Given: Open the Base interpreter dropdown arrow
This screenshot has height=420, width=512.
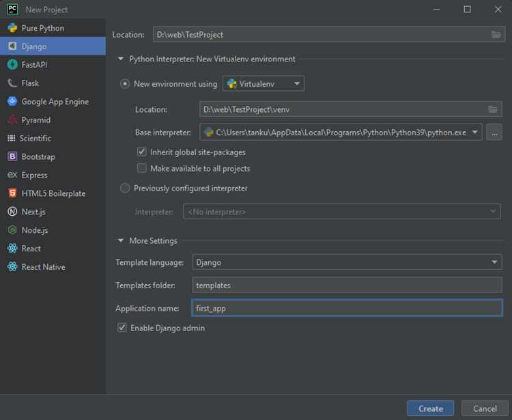Looking at the screenshot, I should 474,132.
